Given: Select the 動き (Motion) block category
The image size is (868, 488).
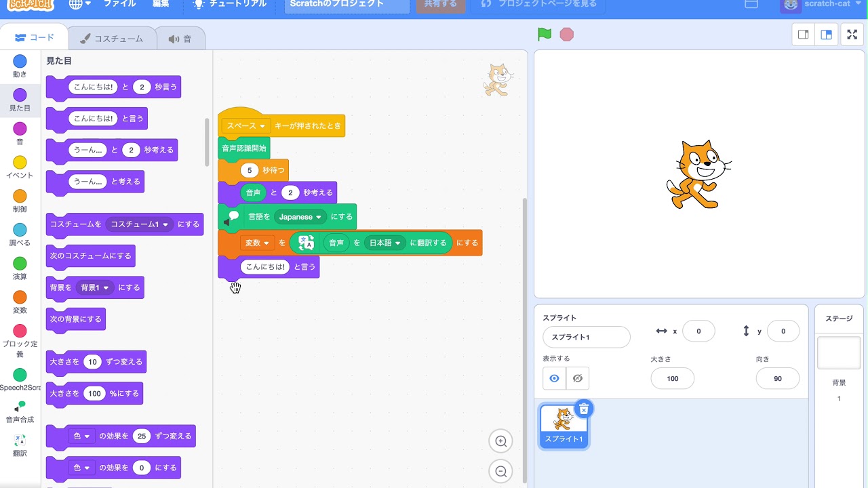Looking at the screenshot, I should pyautogui.click(x=20, y=64).
